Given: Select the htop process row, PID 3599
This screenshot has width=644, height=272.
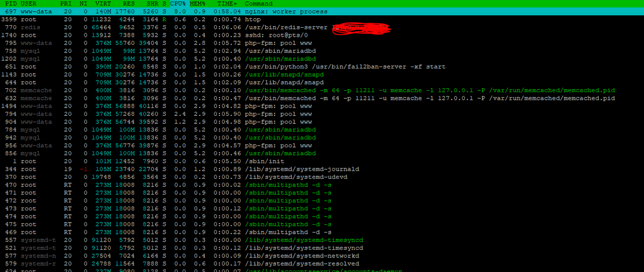Looking at the screenshot, I should [322, 19].
